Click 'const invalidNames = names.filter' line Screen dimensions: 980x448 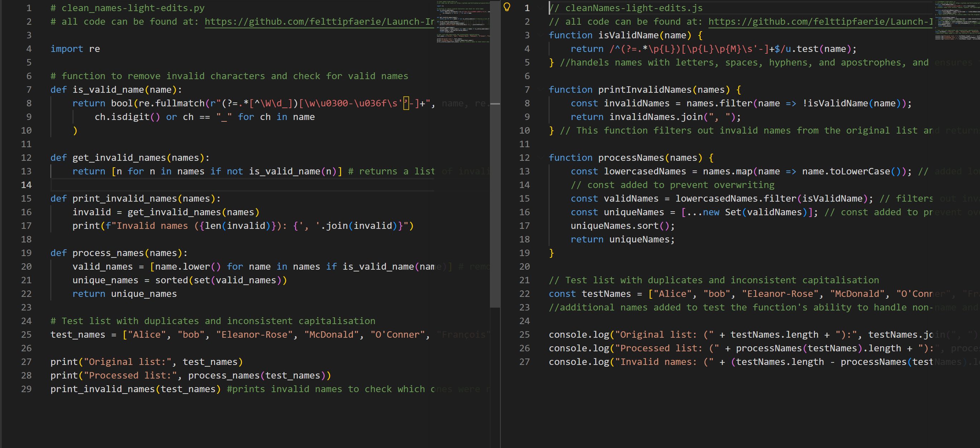point(741,103)
